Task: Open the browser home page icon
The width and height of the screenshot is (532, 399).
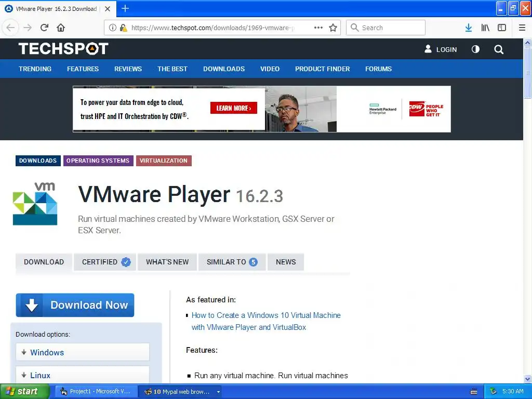Action: 61,28
